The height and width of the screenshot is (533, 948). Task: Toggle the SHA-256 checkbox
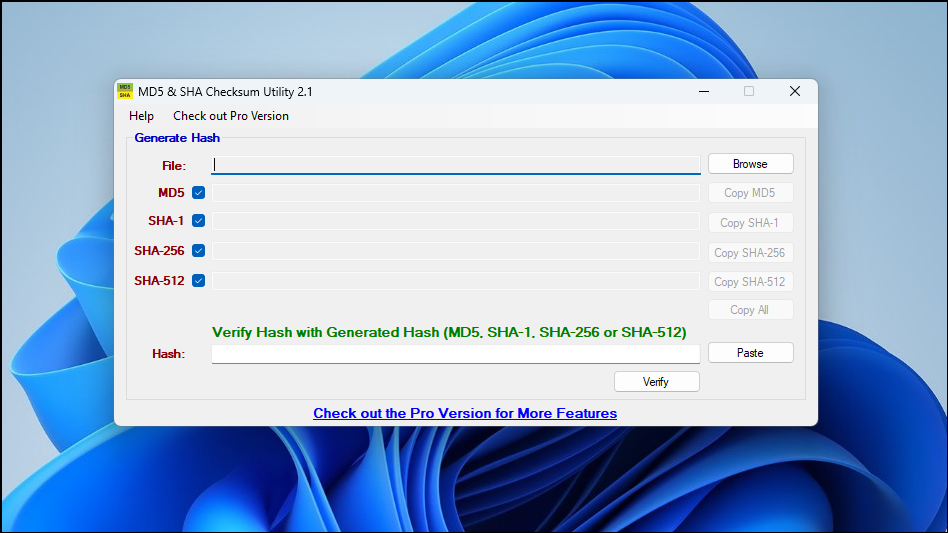click(198, 251)
